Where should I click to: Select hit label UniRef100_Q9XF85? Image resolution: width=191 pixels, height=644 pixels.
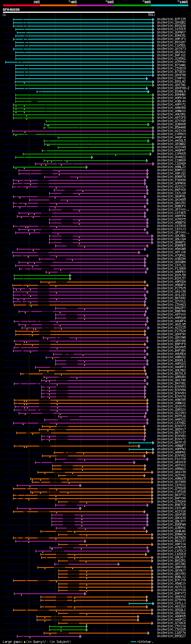[x=171, y=515]
